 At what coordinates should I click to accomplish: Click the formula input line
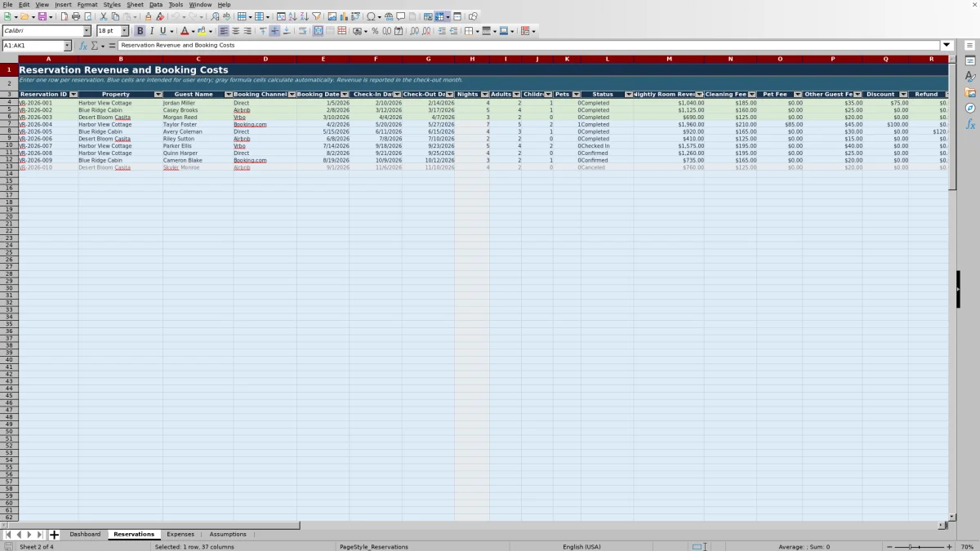tap(529, 46)
